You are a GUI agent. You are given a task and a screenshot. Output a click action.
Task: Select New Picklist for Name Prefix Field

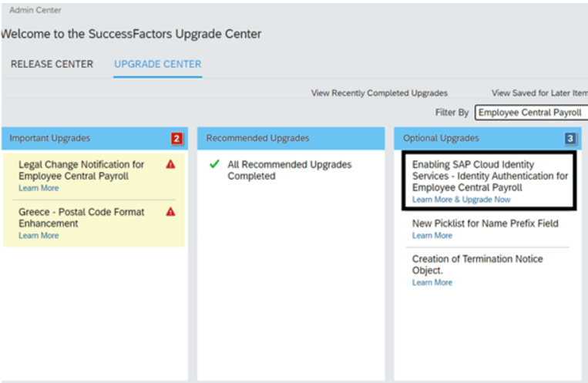click(486, 223)
